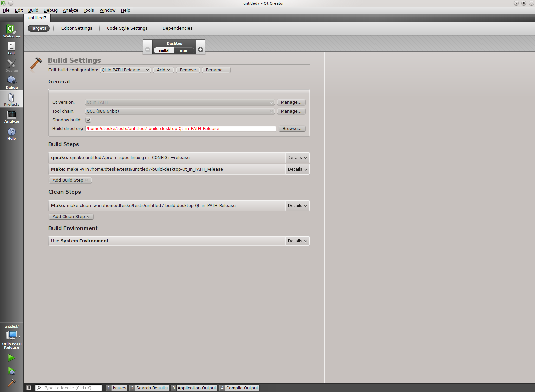Open the Tools menu
The height and width of the screenshot is (392, 535).
pos(89,10)
